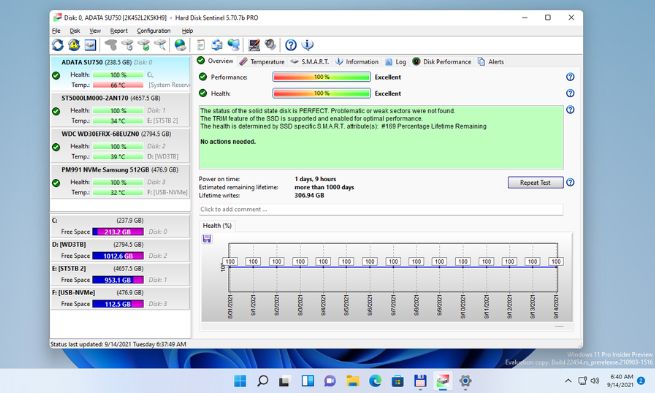Click the solid grey disk test icon
Screen dimensions: 655x393
point(111,45)
